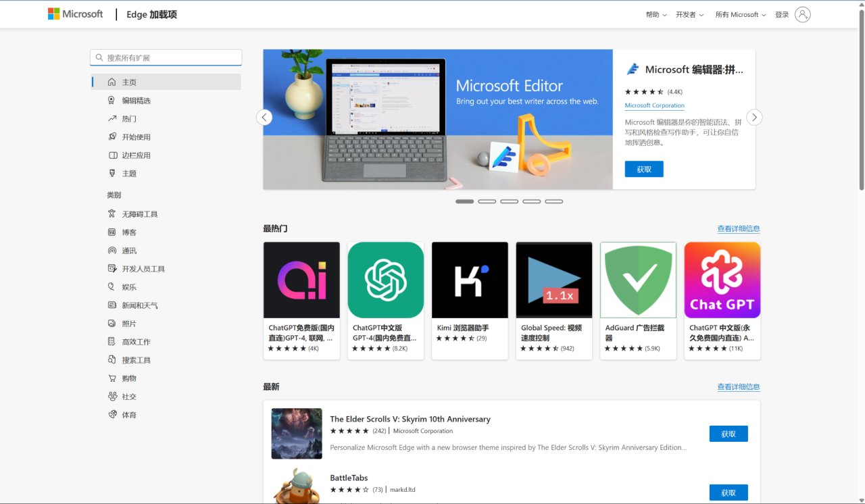Open the 编辑精选 sidebar section
The image size is (865, 504).
(x=166, y=100)
